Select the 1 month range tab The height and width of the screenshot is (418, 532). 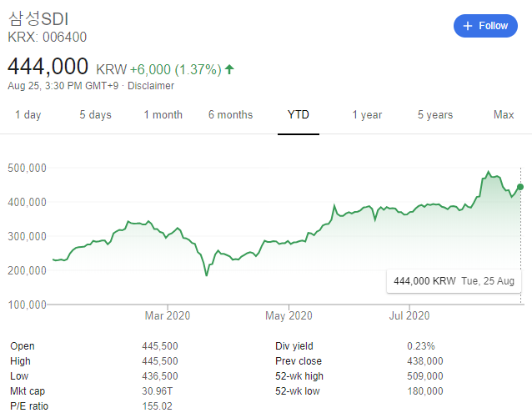pos(163,115)
